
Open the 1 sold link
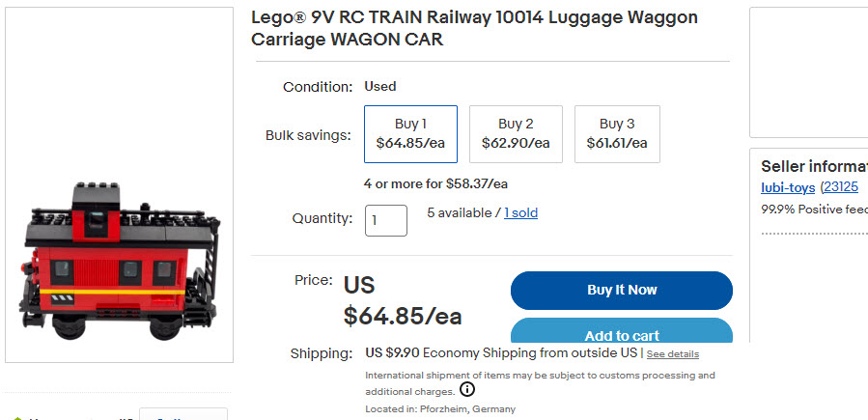click(521, 212)
